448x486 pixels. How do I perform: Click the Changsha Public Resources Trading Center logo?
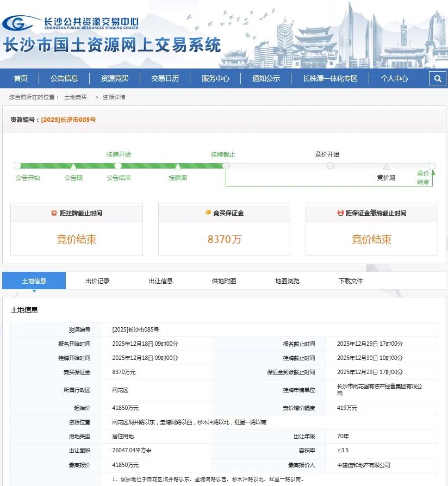point(71,22)
